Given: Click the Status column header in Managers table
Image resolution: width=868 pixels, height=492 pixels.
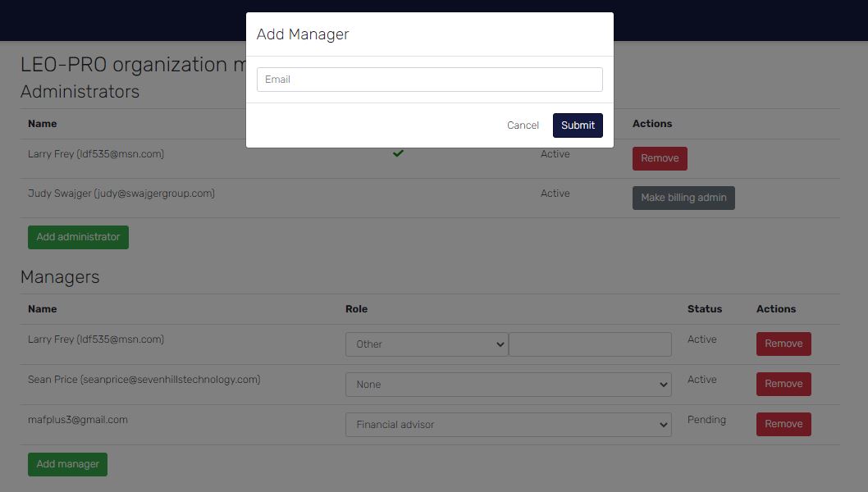Looking at the screenshot, I should point(704,308).
